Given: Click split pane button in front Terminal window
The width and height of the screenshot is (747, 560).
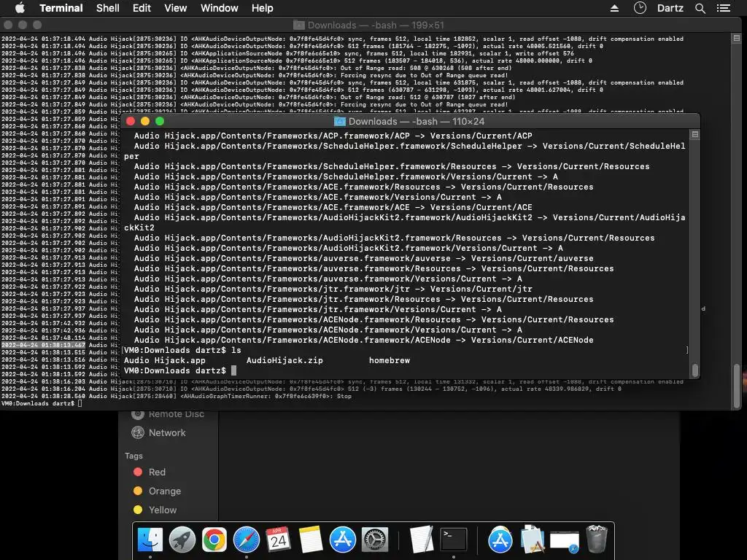Looking at the screenshot, I should tap(695, 135).
